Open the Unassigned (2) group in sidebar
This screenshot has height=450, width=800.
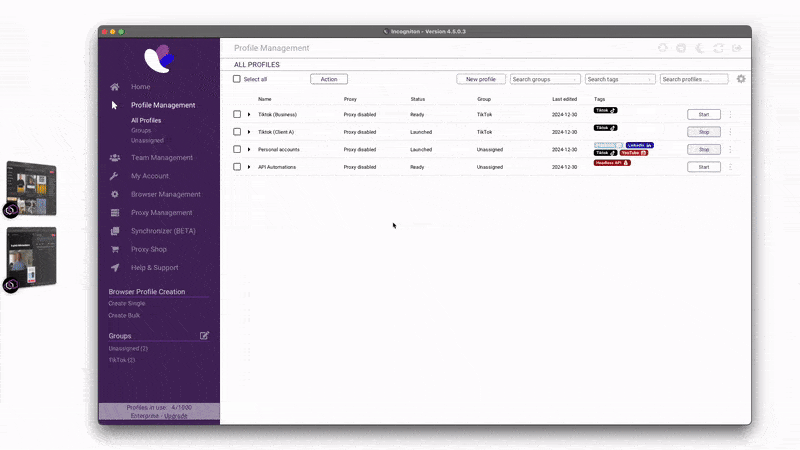(x=128, y=348)
